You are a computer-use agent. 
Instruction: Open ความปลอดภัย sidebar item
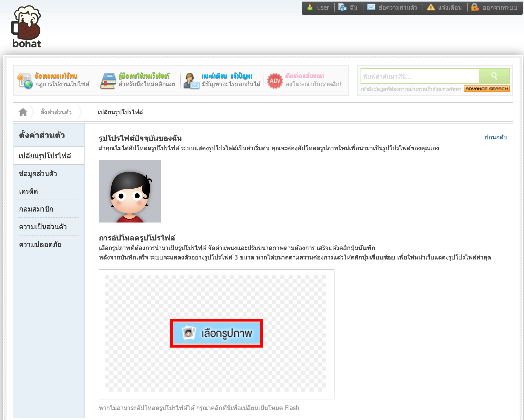tap(40, 244)
